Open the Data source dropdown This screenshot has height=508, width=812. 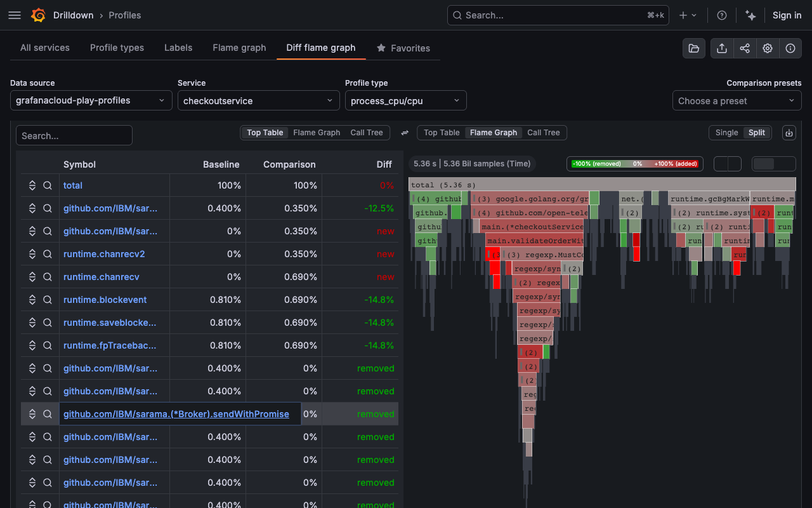click(91, 100)
